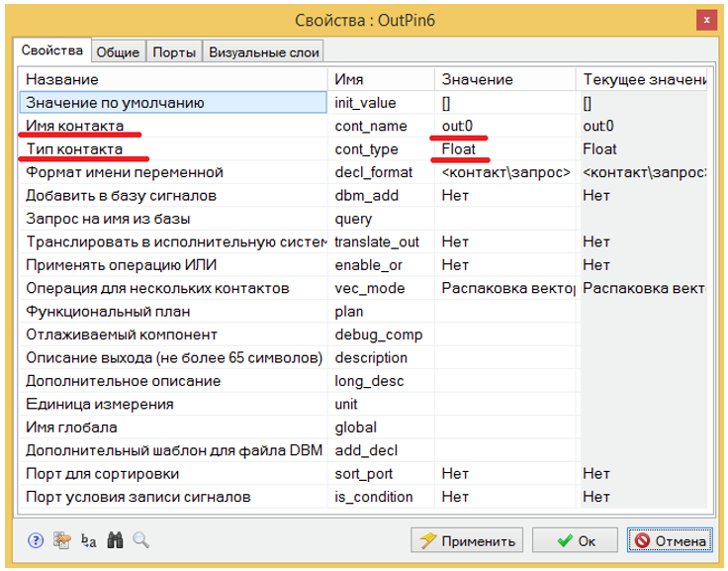Toggle the is_condition value 'Нет'

point(505,497)
